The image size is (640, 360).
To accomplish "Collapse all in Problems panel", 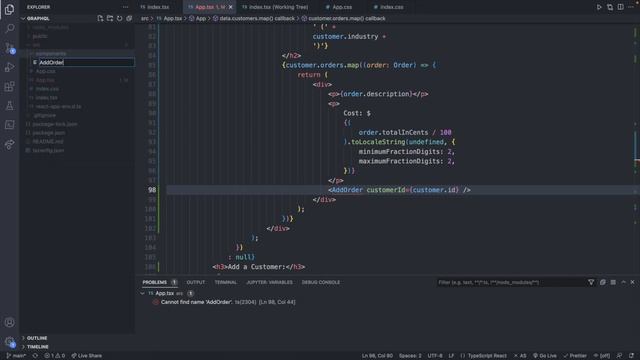I will (x=602, y=282).
